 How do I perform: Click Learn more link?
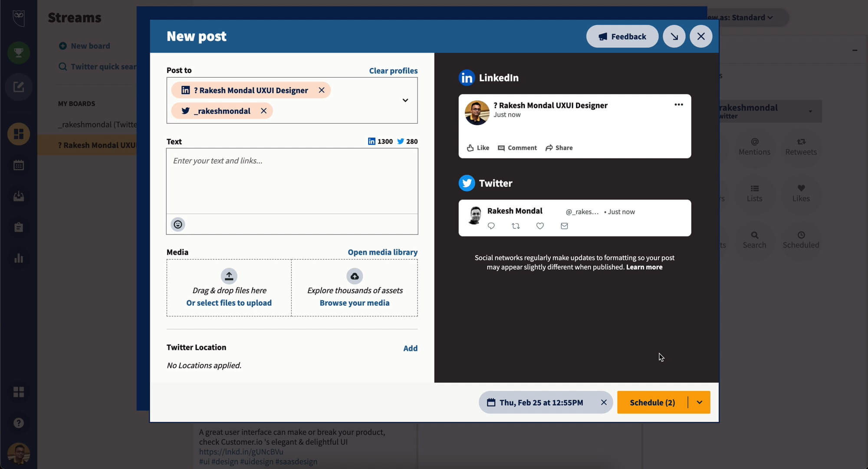pyautogui.click(x=644, y=267)
